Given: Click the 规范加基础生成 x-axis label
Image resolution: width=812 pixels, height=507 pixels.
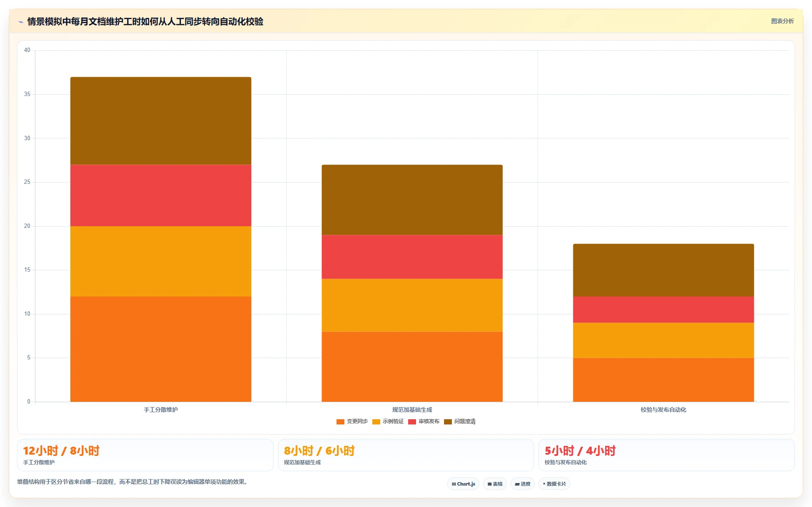Looking at the screenshot, I should pyautogui.click(x=412, y=410).
